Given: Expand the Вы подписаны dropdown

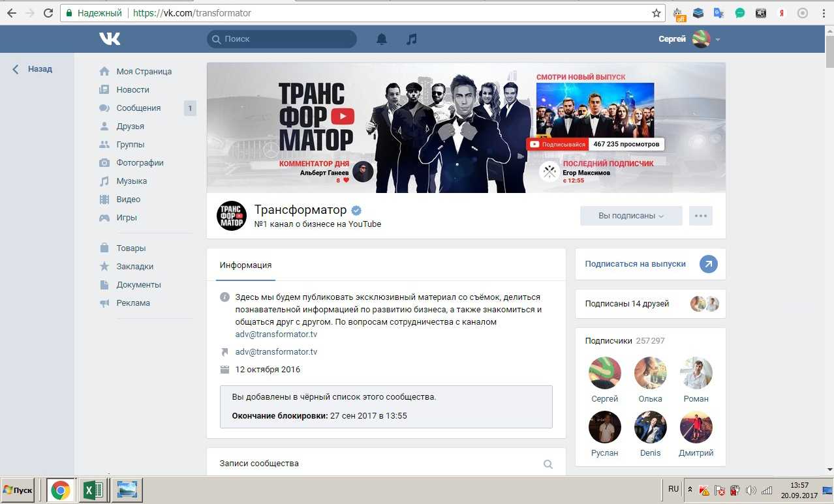Looking at the screenshot, I should [x=630, y=216].
